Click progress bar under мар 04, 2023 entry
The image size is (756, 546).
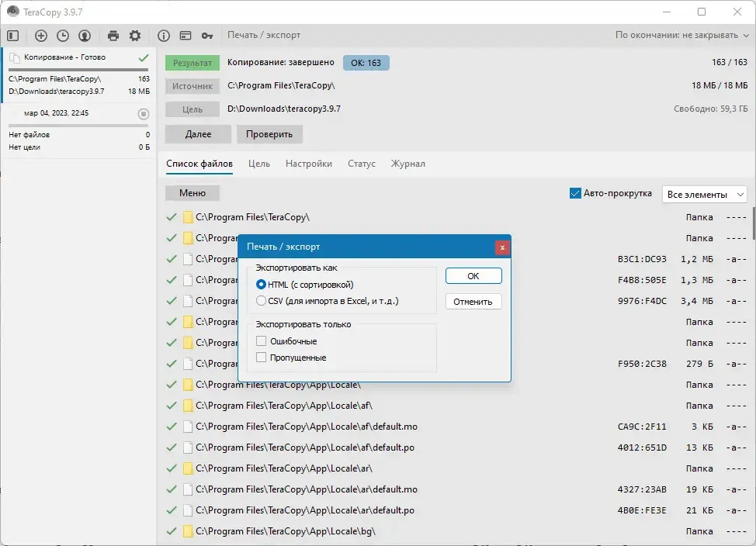point(78,126)
